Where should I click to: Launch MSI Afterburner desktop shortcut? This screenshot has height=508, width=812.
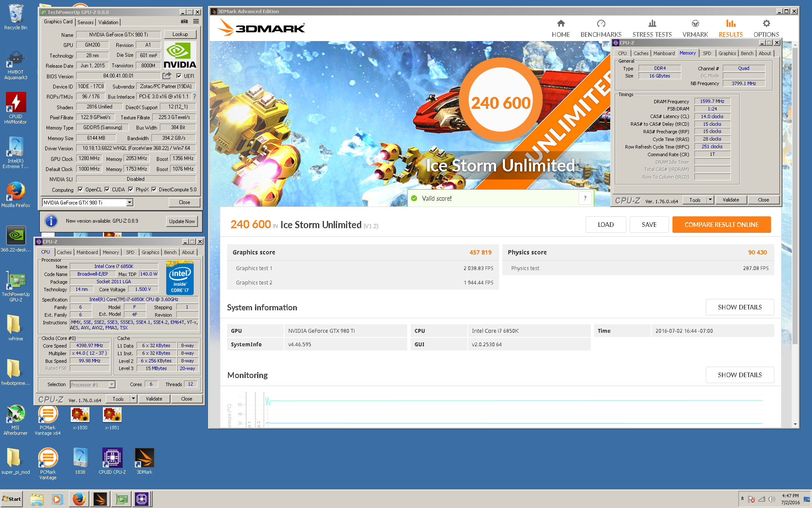pyautogui.click(x=16, y=420)
